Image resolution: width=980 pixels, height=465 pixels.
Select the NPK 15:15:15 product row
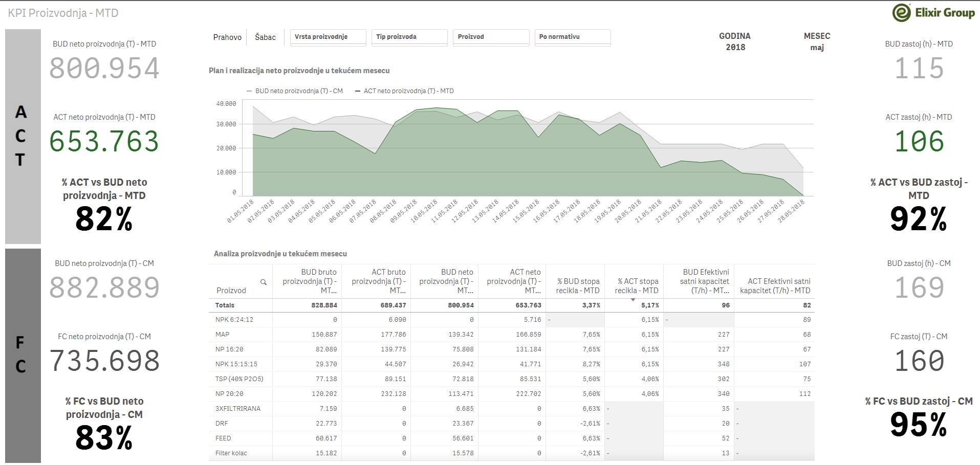click(511, 364)
